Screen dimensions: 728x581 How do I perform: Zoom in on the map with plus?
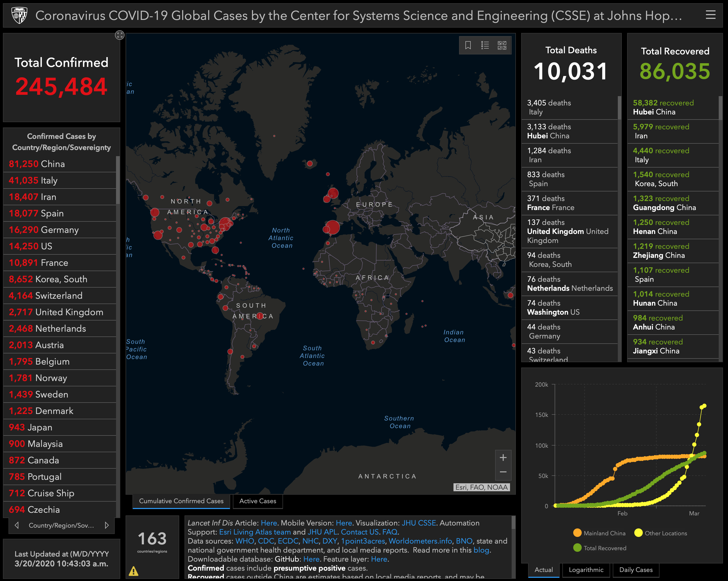(503, 458)
